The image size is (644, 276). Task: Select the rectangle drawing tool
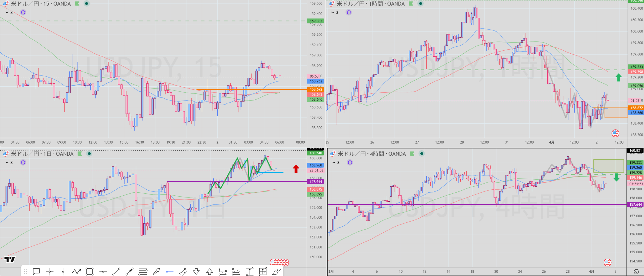point(90,271)
